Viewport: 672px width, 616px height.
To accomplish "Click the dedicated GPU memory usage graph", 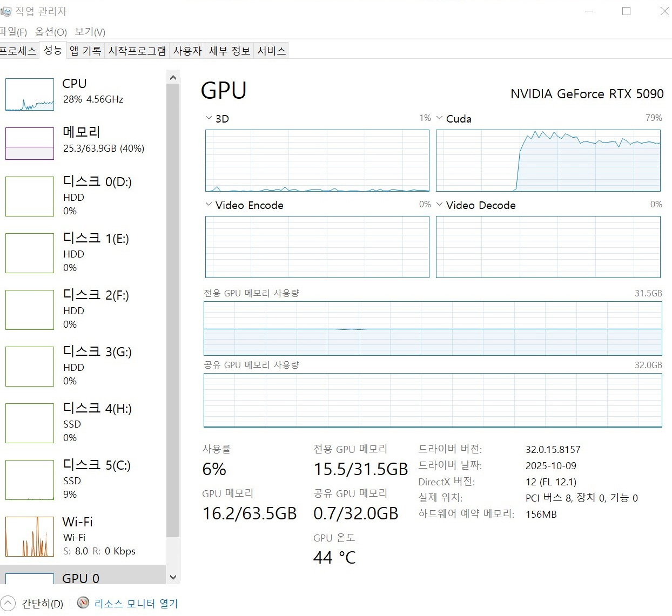I will 432,329.
